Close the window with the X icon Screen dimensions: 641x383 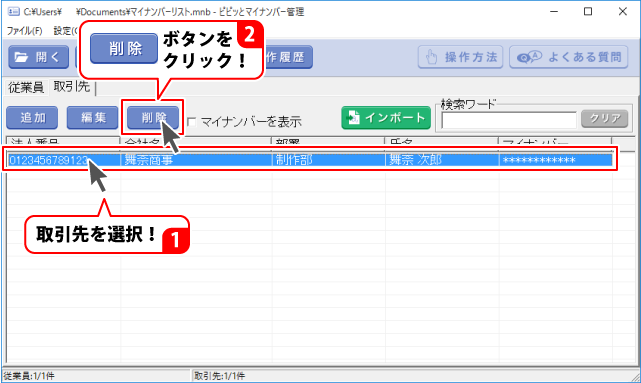pyautogui.click(x=622, y=11)
